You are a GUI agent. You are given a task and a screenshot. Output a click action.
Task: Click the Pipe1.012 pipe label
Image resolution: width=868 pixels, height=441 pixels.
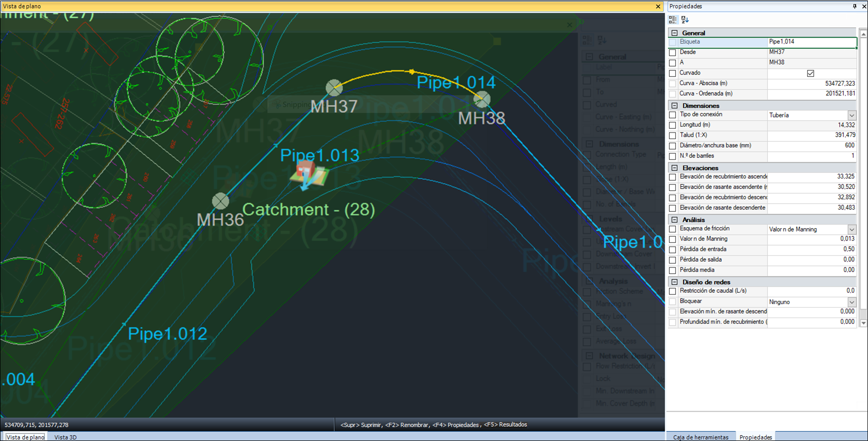[168, 334]
